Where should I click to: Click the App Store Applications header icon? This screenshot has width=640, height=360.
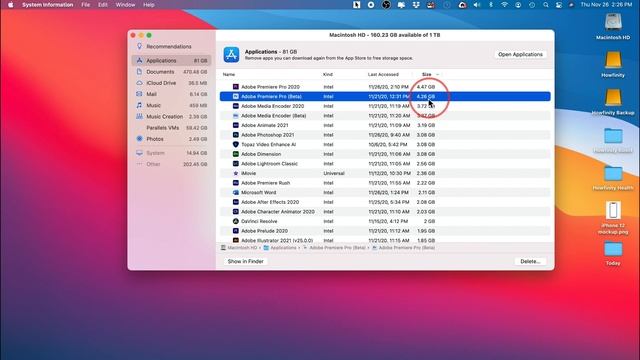tap(231, 55)
